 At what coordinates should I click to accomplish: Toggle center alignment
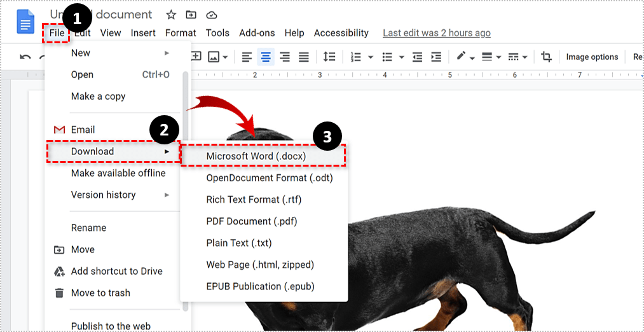coord(266,57)
